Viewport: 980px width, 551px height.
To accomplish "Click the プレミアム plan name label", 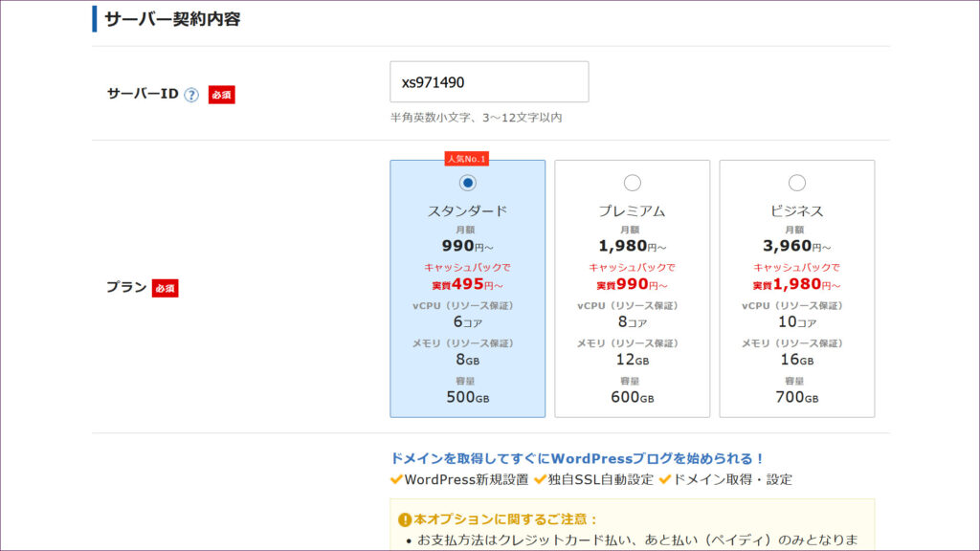I will coord(633,211).
